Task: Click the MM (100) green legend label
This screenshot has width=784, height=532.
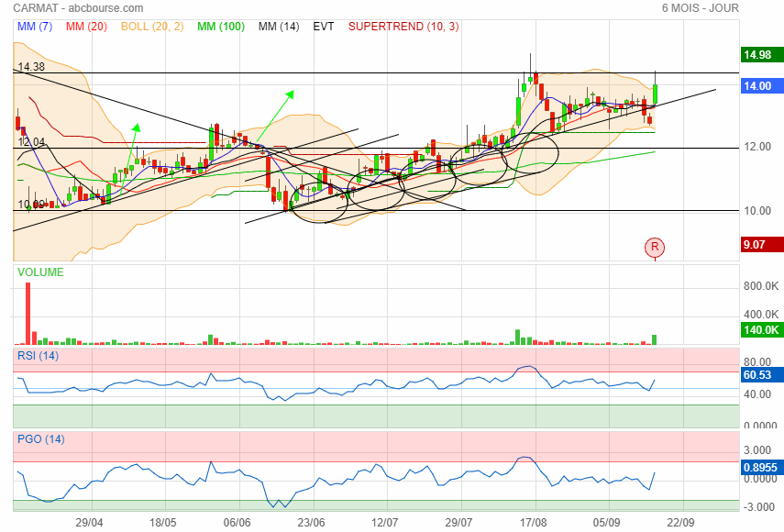Action: click(x=221, y=27)
